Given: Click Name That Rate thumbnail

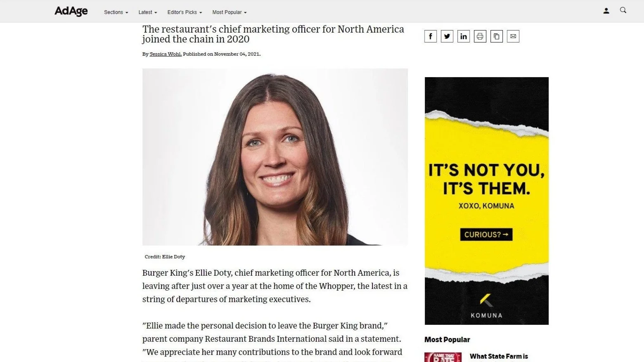Looking at the screenshot, I should coord(443,357).
